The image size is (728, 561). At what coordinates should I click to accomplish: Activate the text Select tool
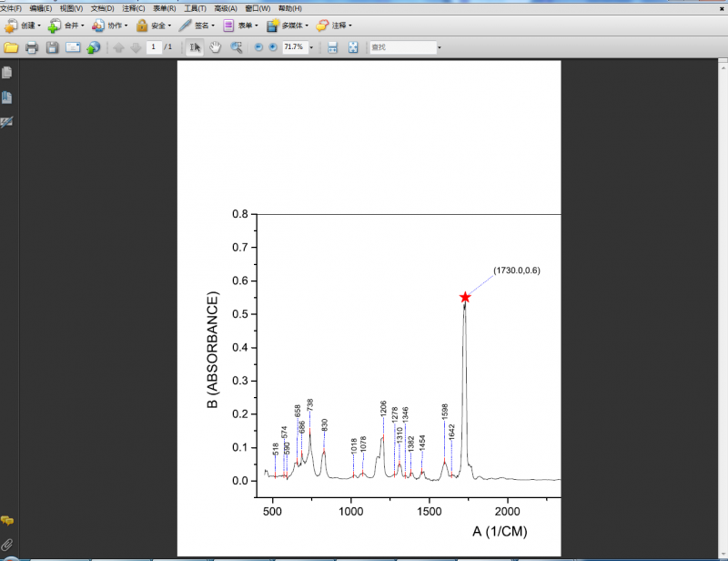pos(195,47)
